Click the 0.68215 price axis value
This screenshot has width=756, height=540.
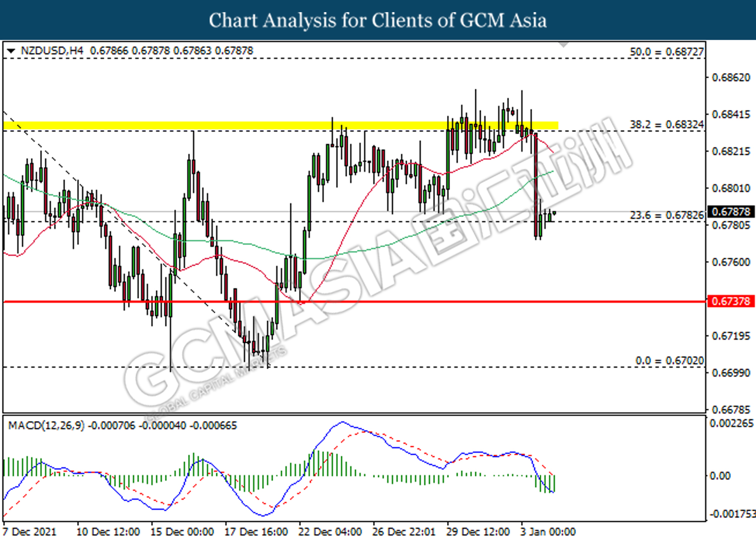[731, 151]
